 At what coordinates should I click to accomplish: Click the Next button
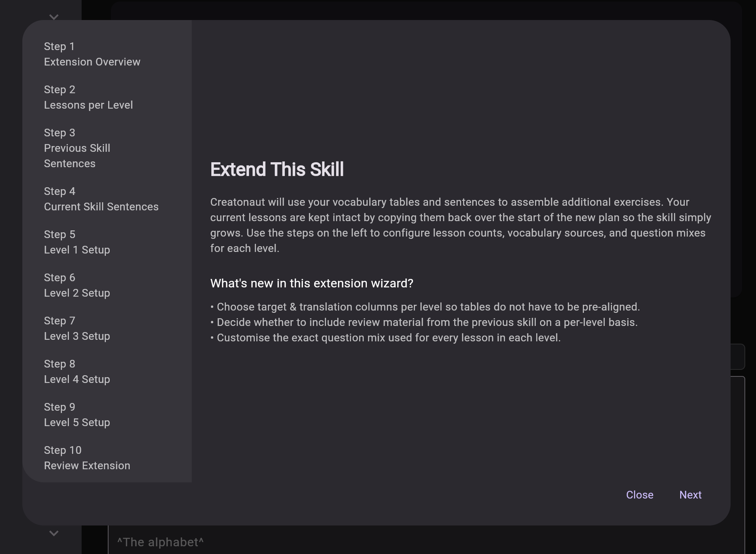[x=690, y=495]
